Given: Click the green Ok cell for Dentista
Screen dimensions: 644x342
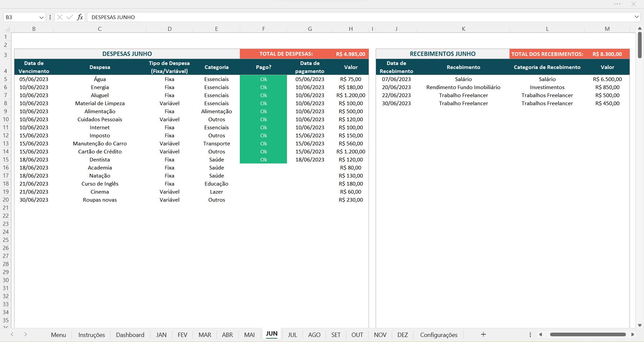Looking at the screenshot, I should [x=264, y=159].
